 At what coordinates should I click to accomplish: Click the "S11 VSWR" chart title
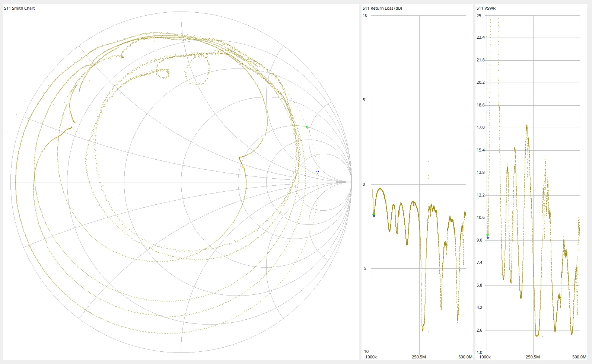coord(486,8)
